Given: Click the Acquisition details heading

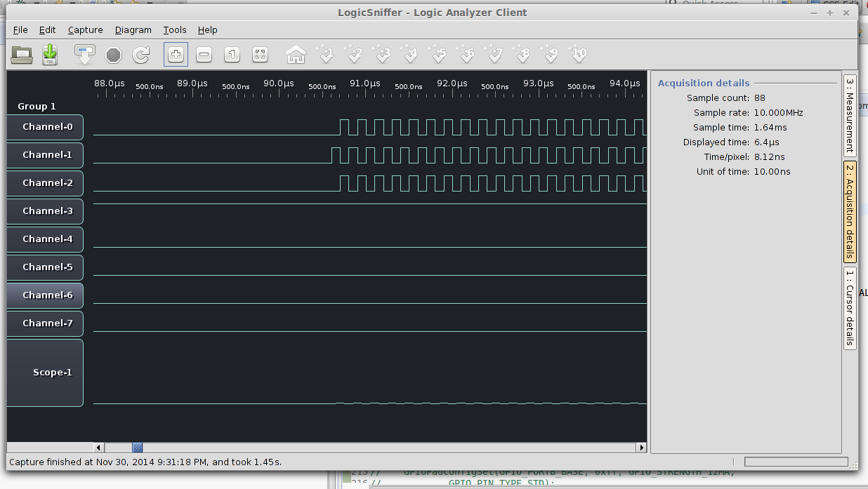Looking at the screenshot, I should (x=704, y=83).
